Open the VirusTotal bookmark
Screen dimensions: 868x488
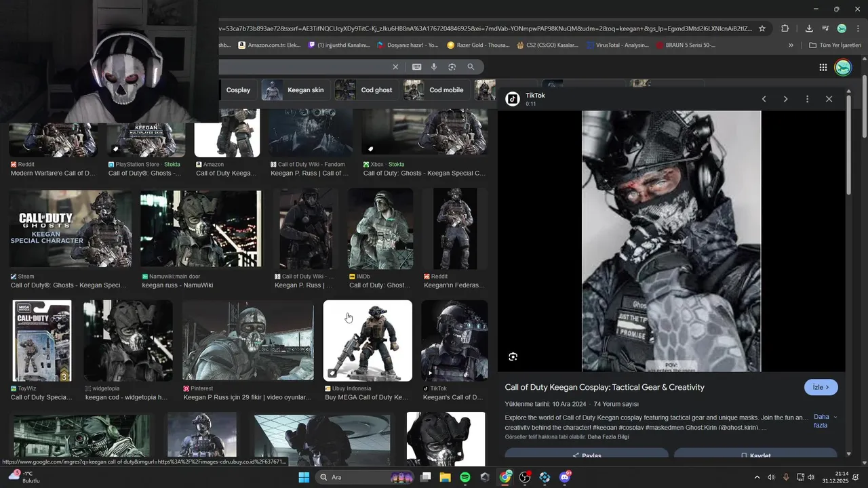click(618, 45)
